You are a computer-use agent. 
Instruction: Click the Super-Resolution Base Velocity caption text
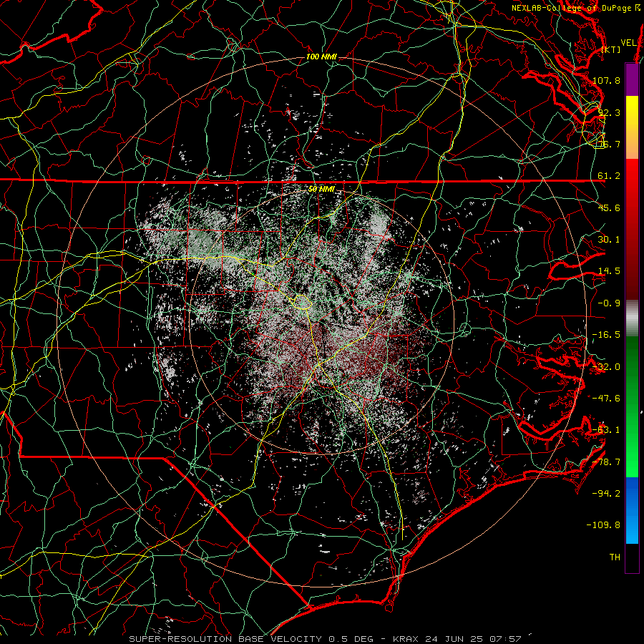pos(325,639)
